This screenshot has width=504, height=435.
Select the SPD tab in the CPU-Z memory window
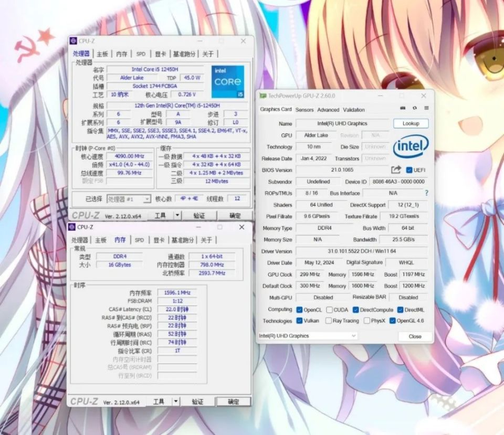(139, 240)
